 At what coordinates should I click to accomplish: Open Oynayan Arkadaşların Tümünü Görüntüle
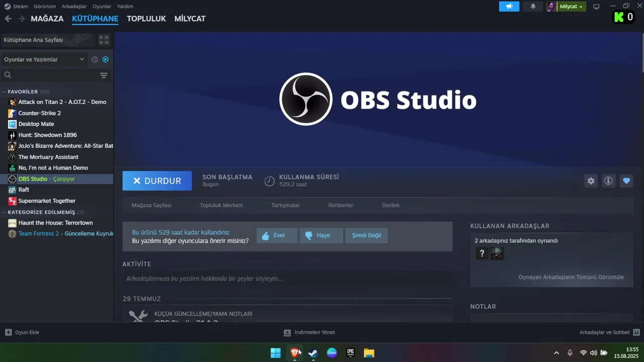(x=571, y=277)
